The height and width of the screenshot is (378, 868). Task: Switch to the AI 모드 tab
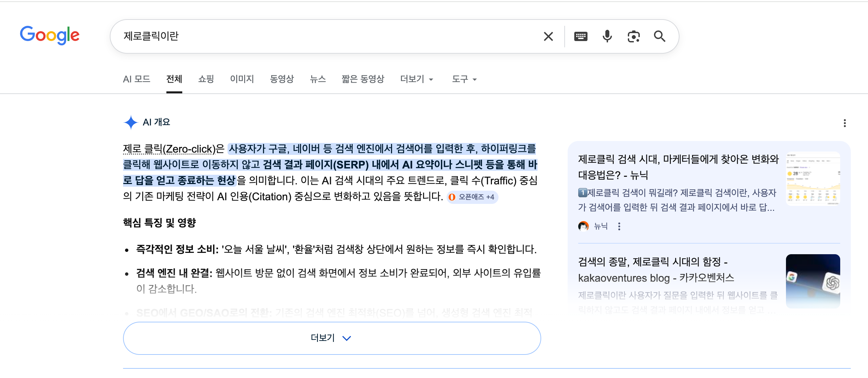pos(137,79)
